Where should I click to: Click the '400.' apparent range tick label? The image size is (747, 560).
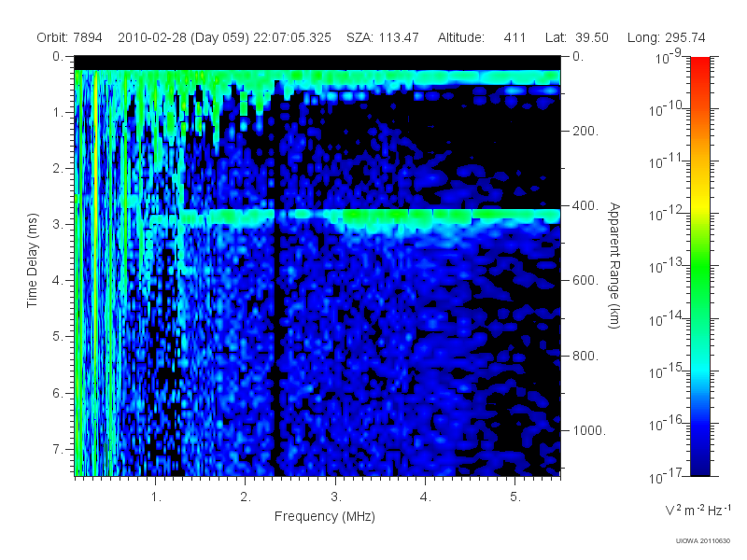point(585,205)
